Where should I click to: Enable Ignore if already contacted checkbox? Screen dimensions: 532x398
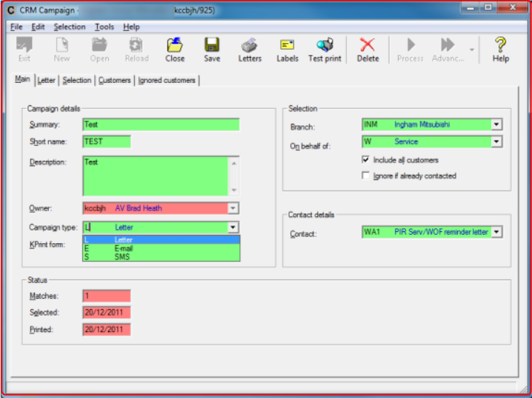click(x=366, y=176)
